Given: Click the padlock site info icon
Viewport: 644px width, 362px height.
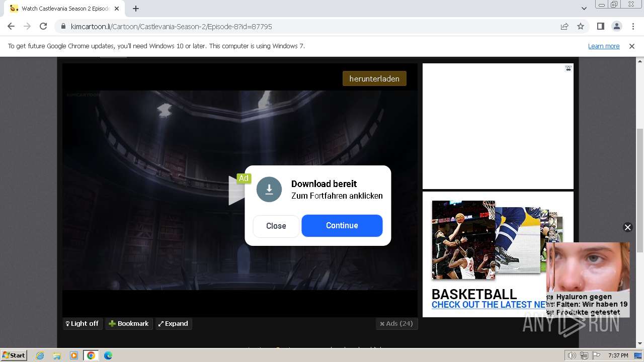Looking at the screenshot, I should [63, 27].
